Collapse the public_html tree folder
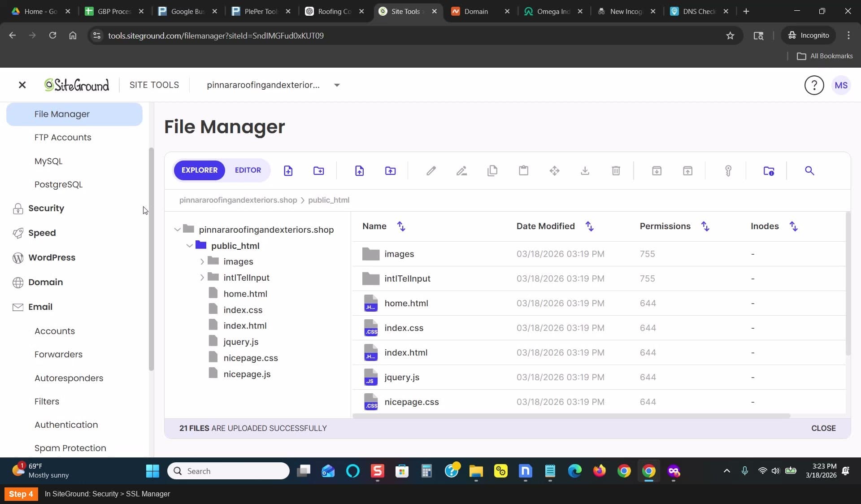The height and width of the screenshot is (504, 861). [x=190, y=246]
